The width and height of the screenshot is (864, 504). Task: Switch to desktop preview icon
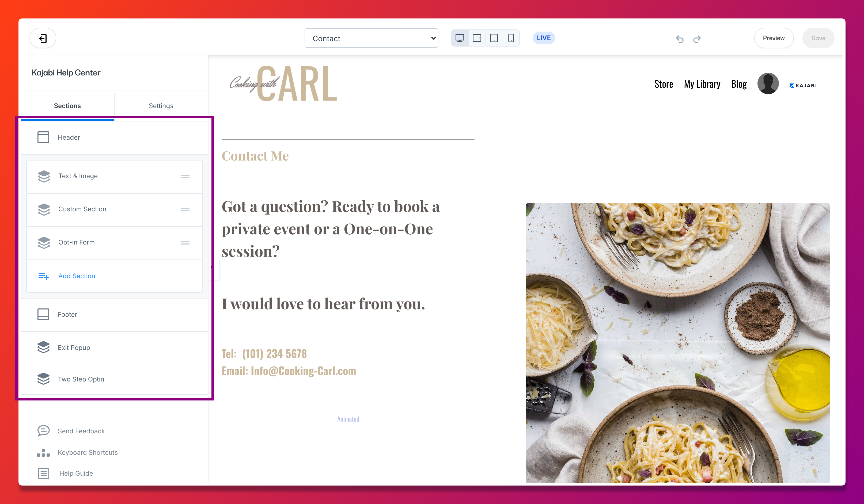click(x=460, y=38)
